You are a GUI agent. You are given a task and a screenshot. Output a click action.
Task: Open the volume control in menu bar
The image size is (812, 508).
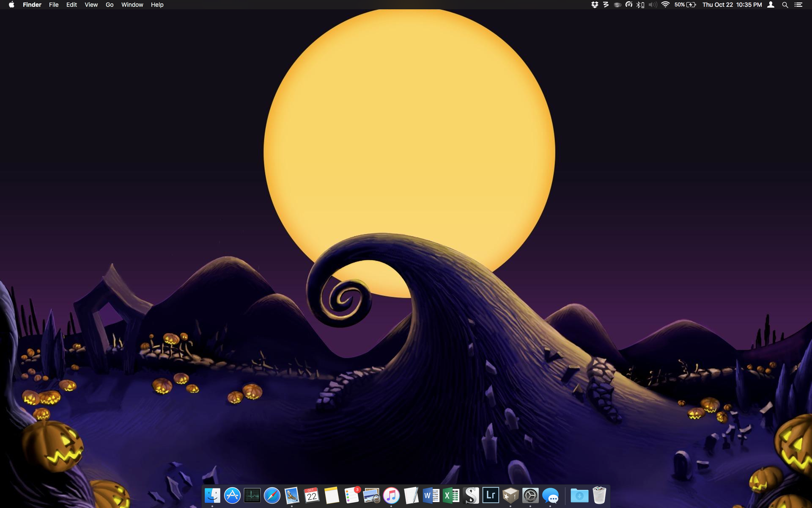tap(653, 5)
